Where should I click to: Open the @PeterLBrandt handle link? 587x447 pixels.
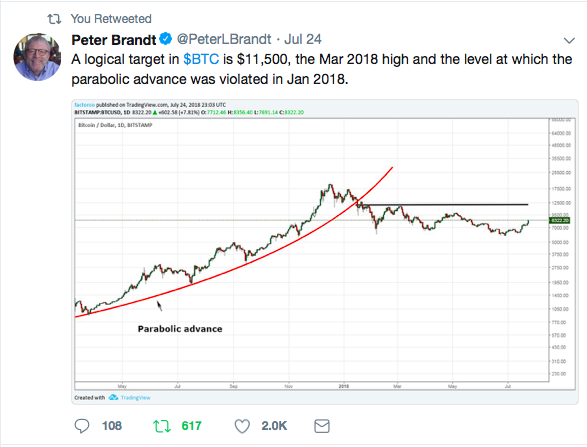click(224, 39)
